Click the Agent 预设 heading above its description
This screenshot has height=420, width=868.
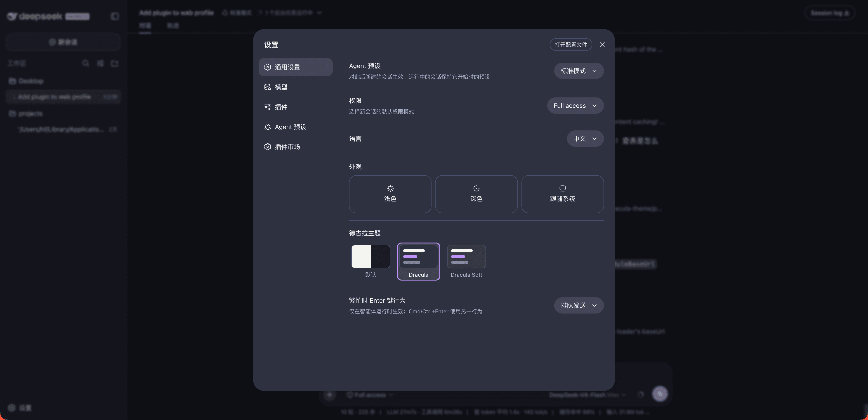[365, 66]
